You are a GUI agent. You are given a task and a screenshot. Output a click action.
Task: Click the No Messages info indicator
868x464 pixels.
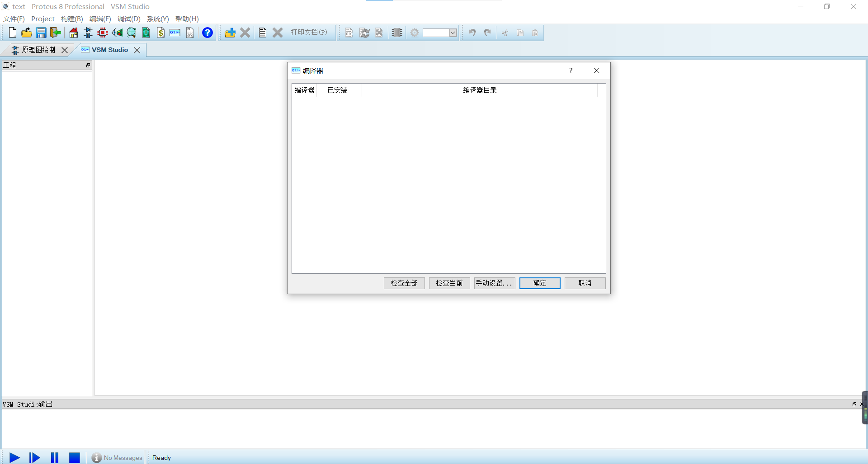117,458
